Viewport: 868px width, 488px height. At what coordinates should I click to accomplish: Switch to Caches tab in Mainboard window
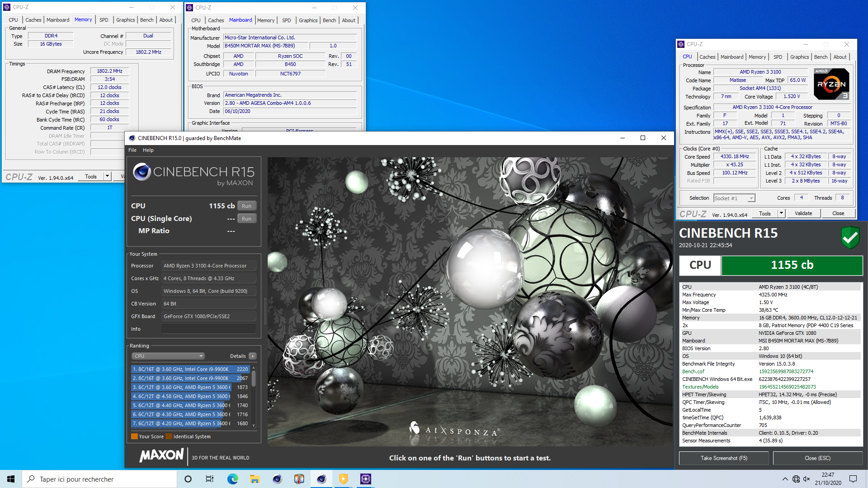[x=216, y=20]
